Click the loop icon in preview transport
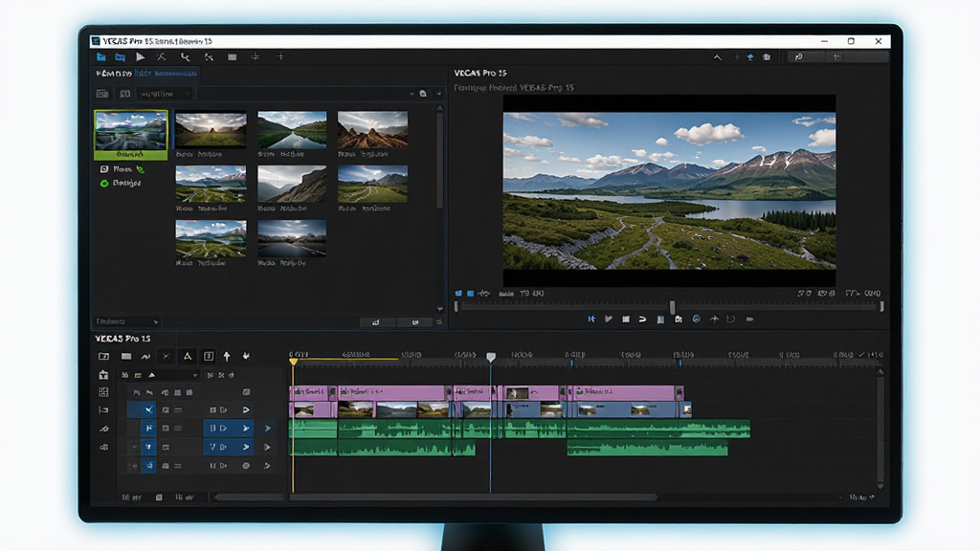The image size is (980, 551). (x=642, y=320)
